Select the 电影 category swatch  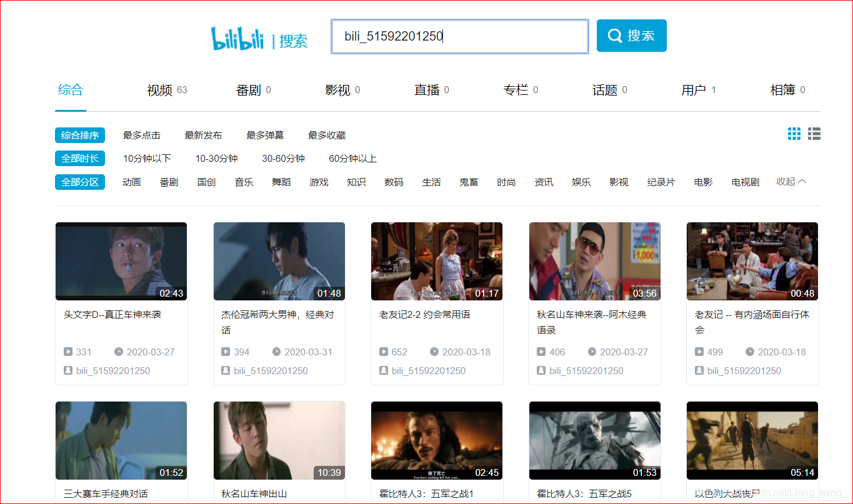(x=702, y=182)
